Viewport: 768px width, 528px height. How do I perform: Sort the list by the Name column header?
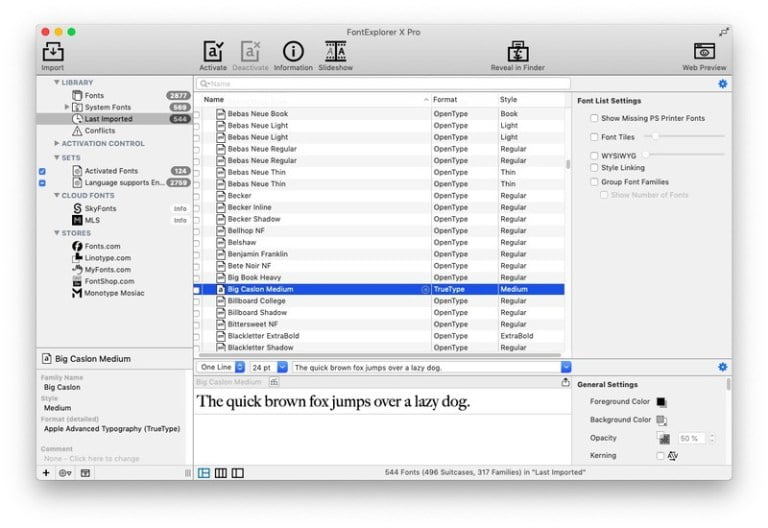point(316,99)
